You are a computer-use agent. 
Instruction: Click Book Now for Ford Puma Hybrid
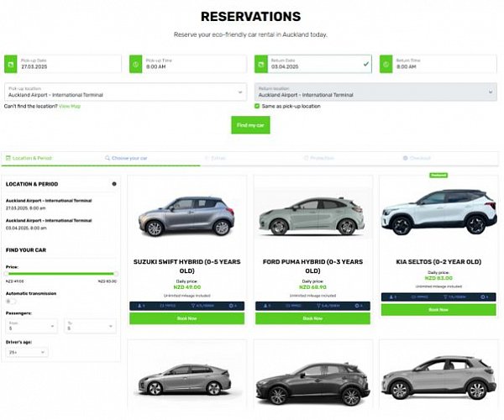coord(312,318)
